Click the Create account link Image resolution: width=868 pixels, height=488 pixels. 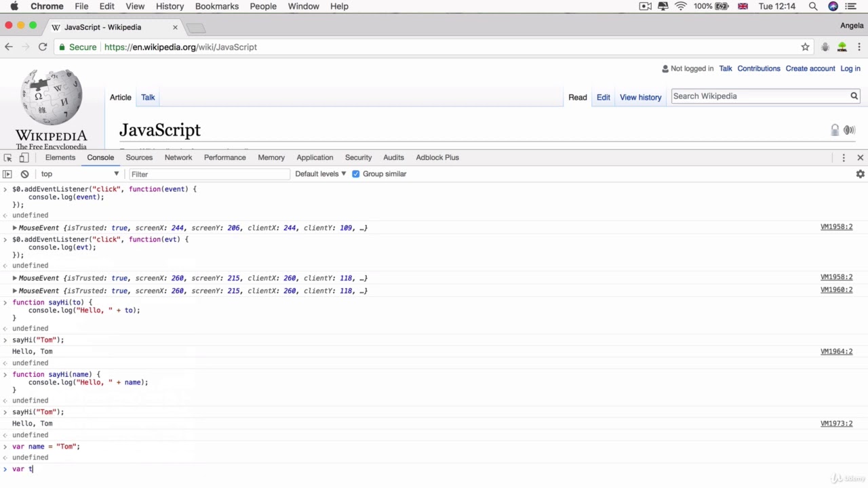click(810, 68)
